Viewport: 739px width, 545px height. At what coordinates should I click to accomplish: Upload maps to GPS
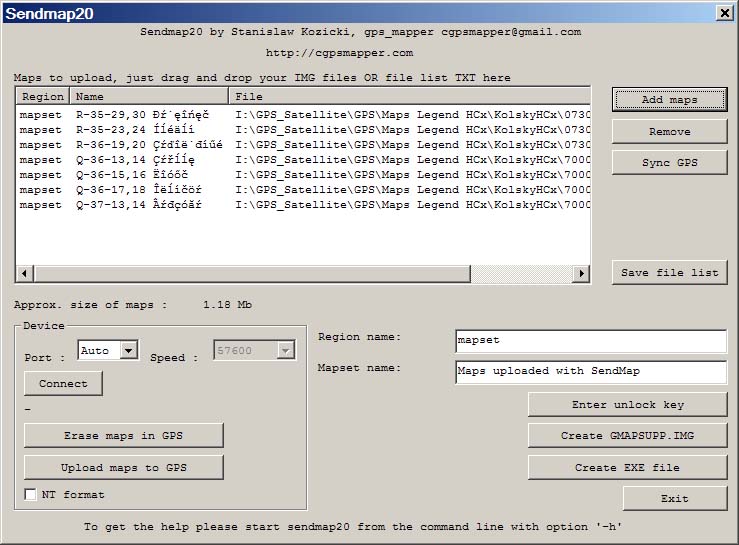pos(123,468)
